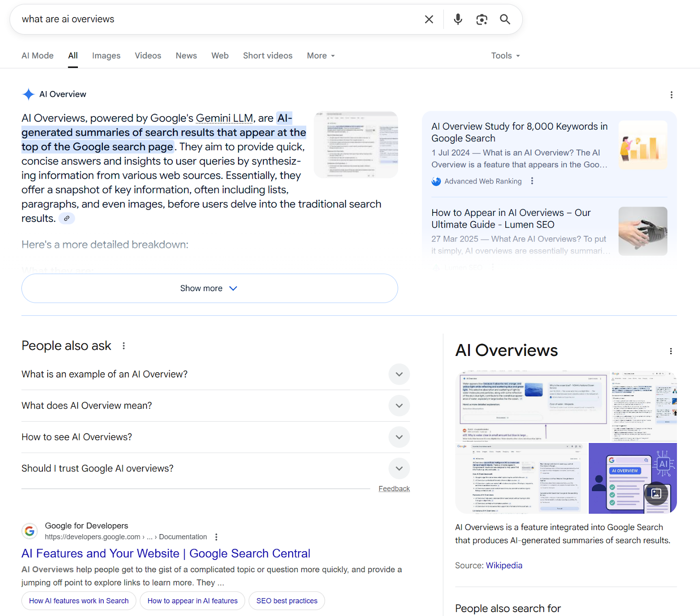Image resolution: width=700 pixels, height=616 pixels.
Task: Click inside the search input field
Action: coord(219,19)
